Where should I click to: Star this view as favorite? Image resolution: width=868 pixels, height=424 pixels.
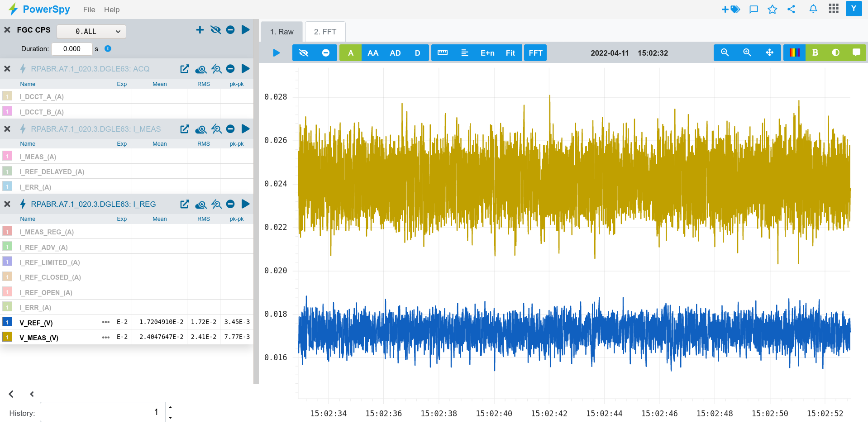[x=773, y=9]
